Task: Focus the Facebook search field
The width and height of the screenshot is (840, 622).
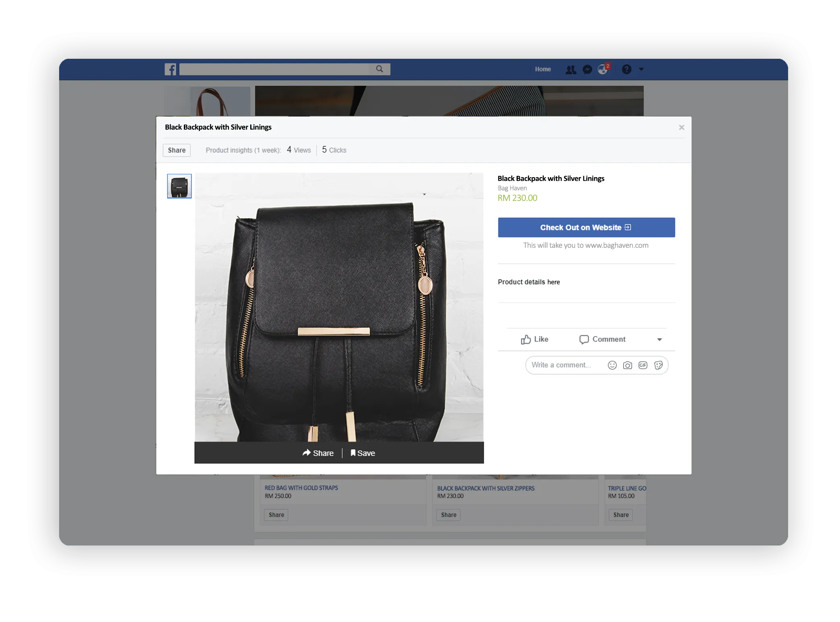Action: (274, 69)
